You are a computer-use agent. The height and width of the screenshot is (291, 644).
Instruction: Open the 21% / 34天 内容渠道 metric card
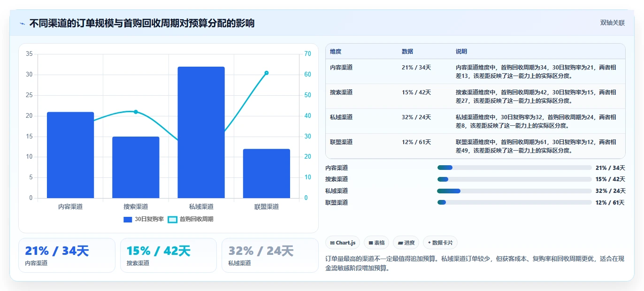point(67,255)
